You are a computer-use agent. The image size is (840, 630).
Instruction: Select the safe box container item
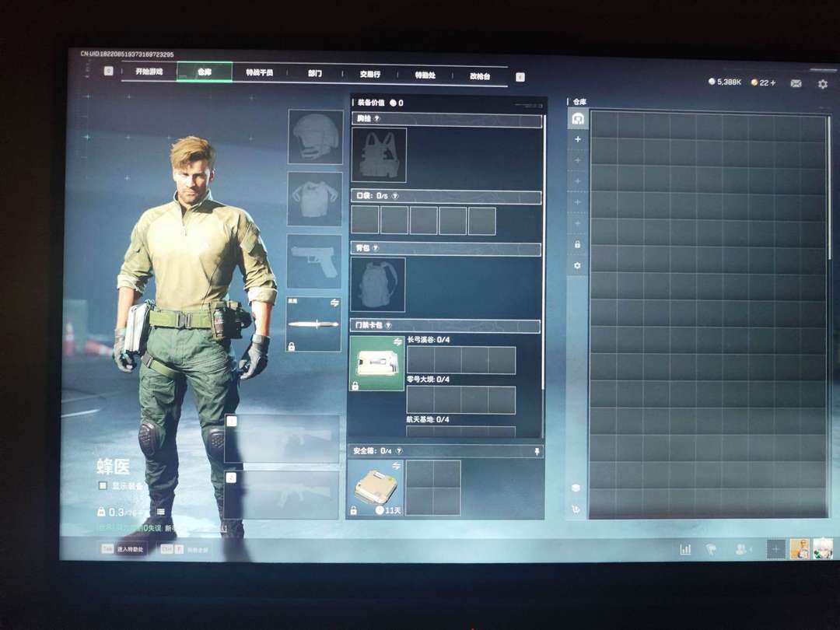[x=374, y=488]
